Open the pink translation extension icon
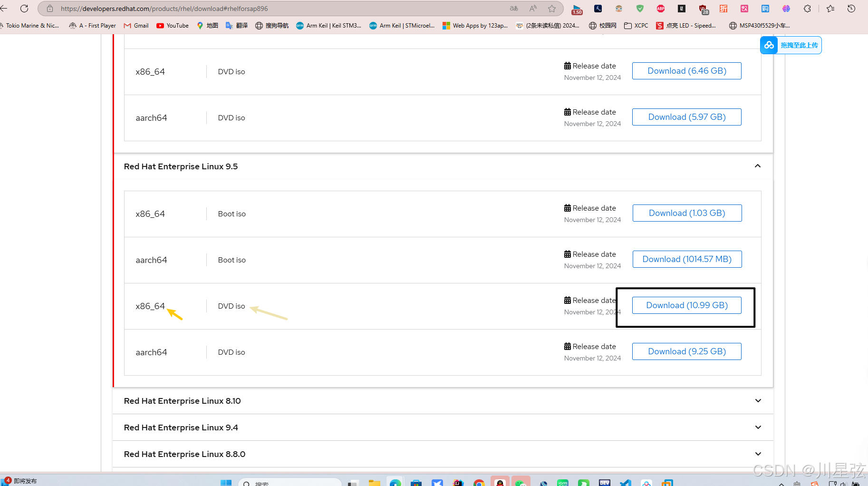Viewport: 868px width, 486px height. point(744,9)
